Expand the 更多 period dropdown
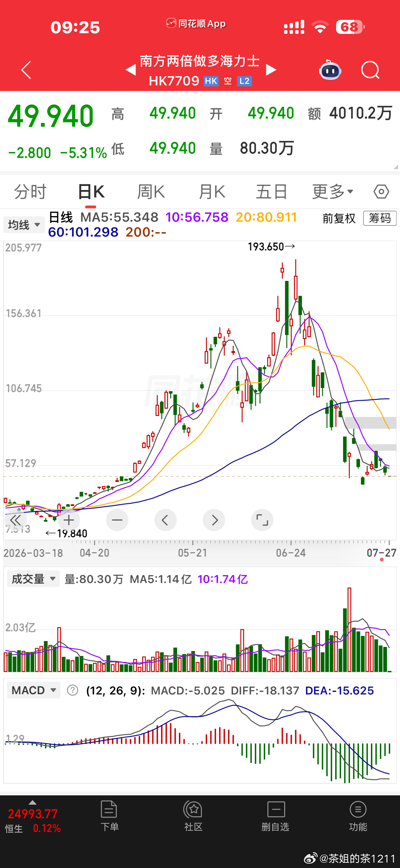The image size is (400, 868). 333,192
